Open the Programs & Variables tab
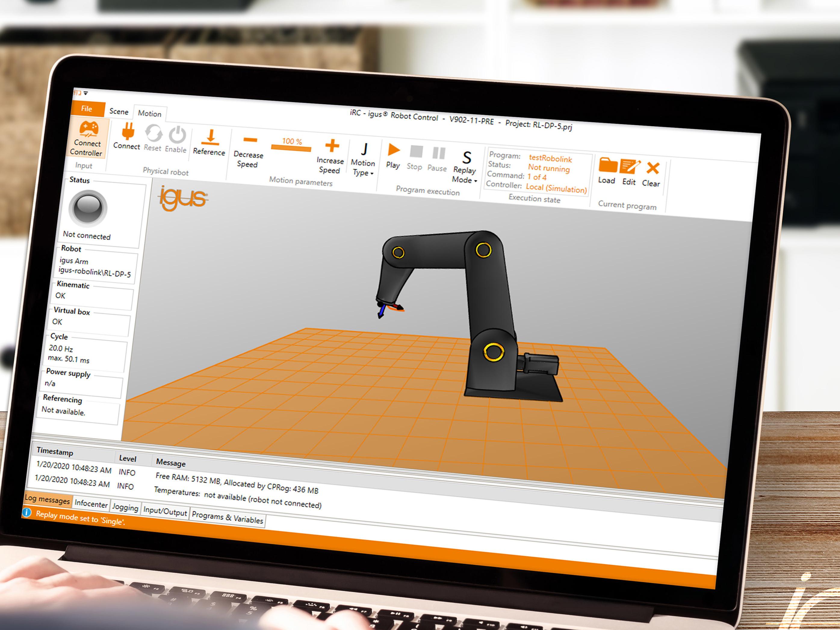Viewport: 840px width, 630px height. (228, 517)
